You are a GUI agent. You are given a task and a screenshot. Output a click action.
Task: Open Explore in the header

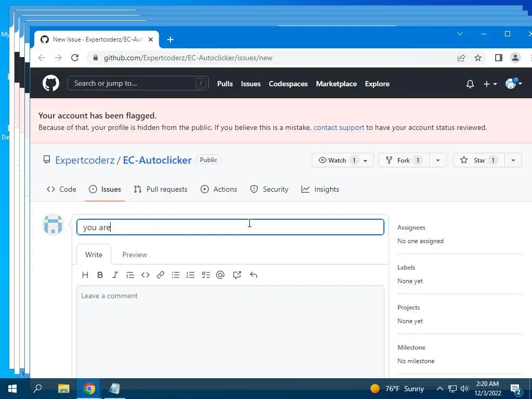point(377,84)
